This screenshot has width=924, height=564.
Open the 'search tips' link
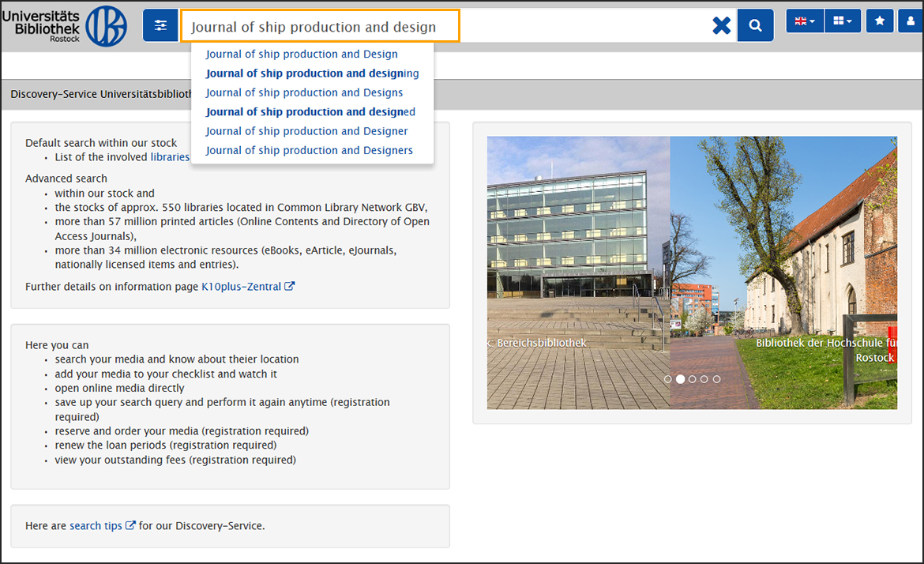pos(103,526)
